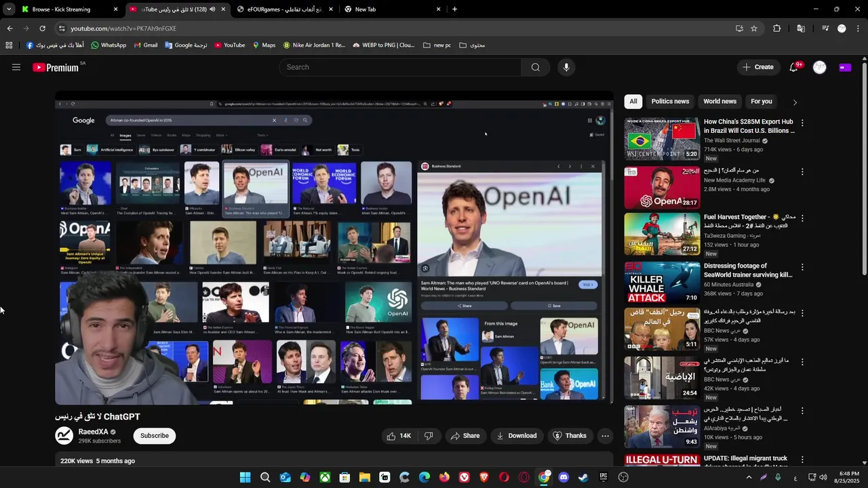Open the YouTube guide hamburger menu
Screen dimensions: 868x488
[x=16, y=67]
